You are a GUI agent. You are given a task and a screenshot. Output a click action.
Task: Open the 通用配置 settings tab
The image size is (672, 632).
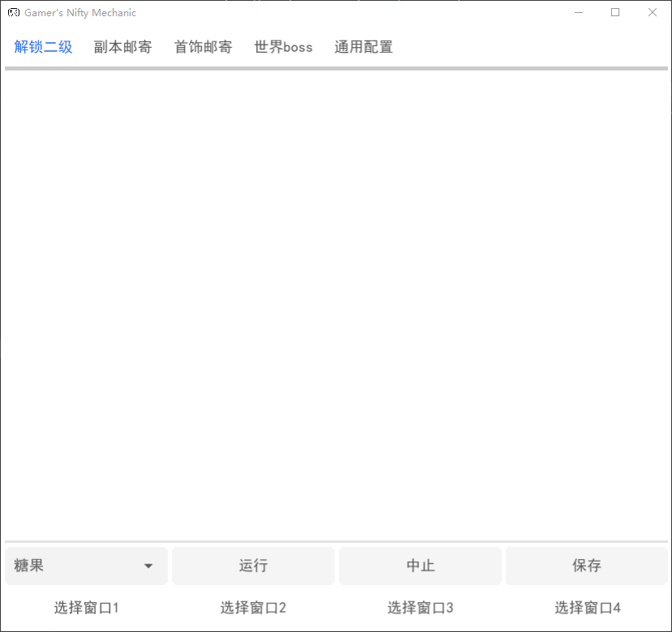point(363,47)
